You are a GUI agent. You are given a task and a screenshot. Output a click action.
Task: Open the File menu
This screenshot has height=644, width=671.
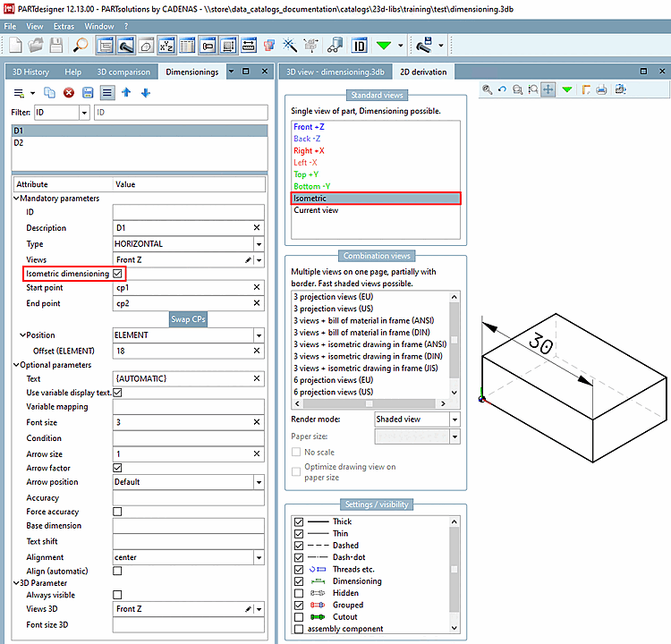click(10, 26)
